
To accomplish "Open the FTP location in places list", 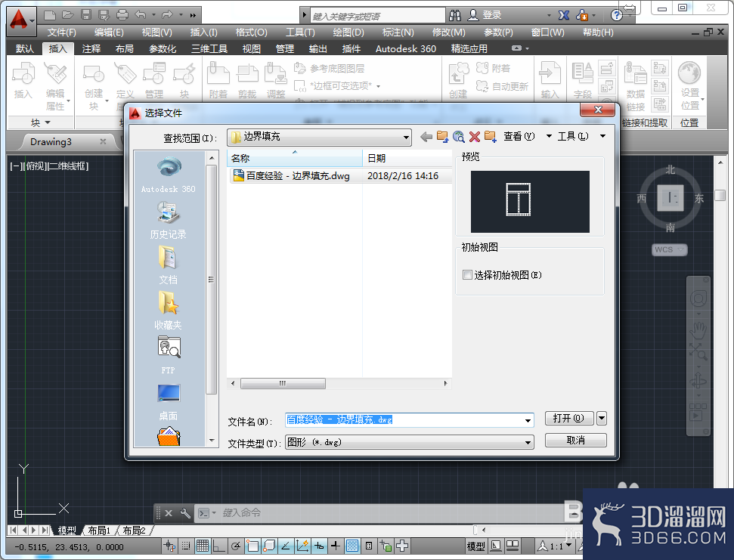I will 169,355.
